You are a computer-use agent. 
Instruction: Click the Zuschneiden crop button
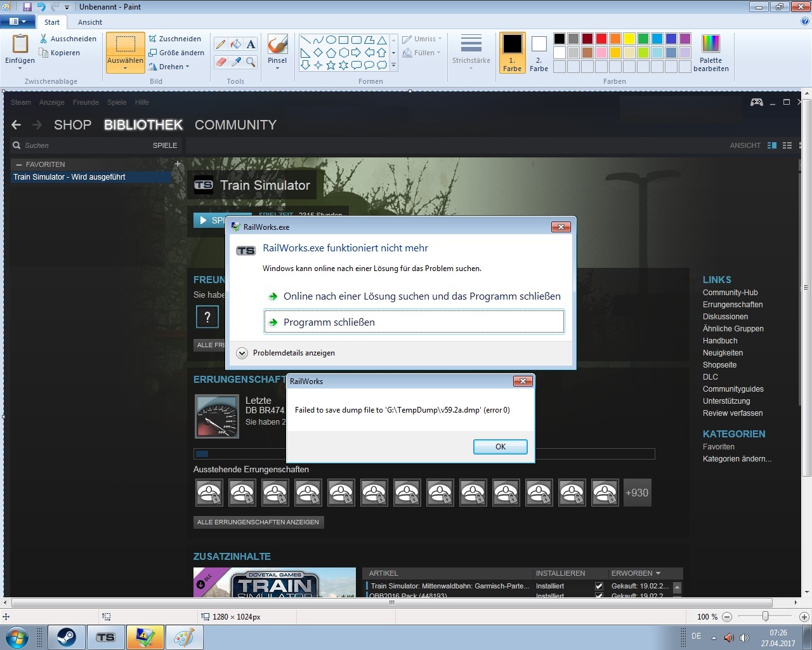[x=174, y=39]
